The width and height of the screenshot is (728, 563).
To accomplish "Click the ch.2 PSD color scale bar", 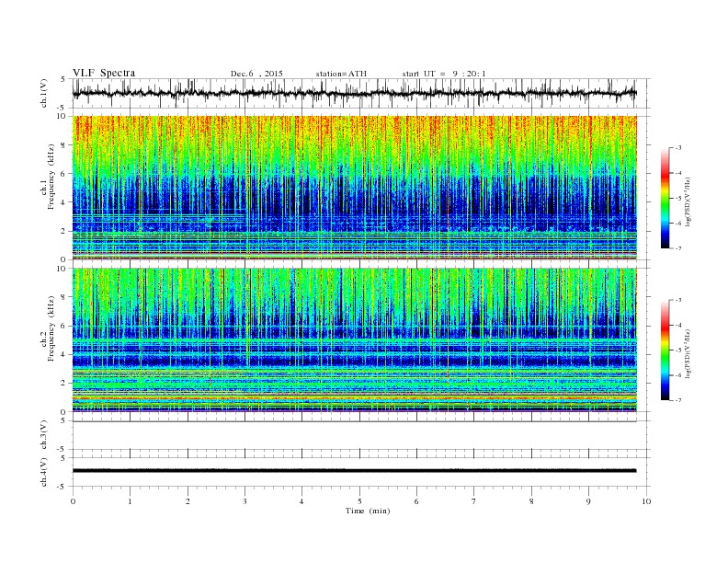I will pyautogui.click(x=665, y=350).
